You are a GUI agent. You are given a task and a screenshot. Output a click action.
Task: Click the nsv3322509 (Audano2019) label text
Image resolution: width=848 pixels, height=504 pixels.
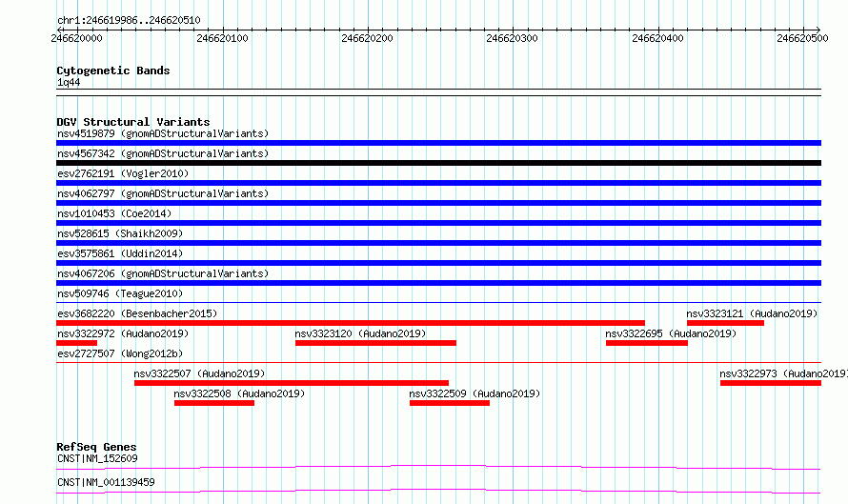coord(474,393)
